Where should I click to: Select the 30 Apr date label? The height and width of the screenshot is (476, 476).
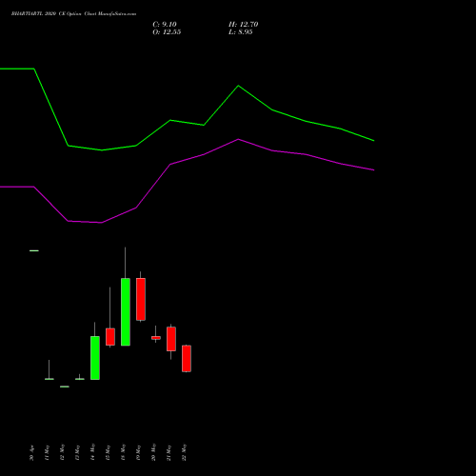coord(31,453)
